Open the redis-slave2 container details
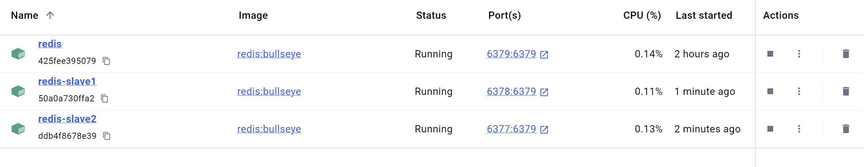868x167 pixels. (x=67, y=119)
